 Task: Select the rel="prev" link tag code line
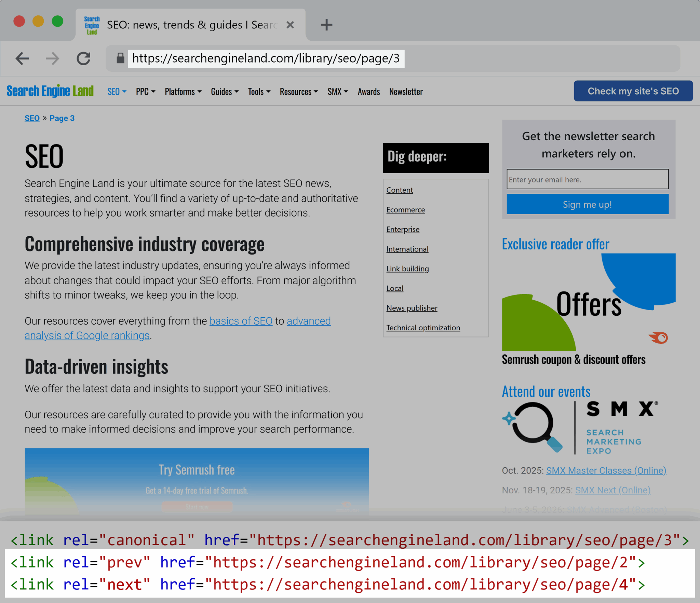pos(328,562)
